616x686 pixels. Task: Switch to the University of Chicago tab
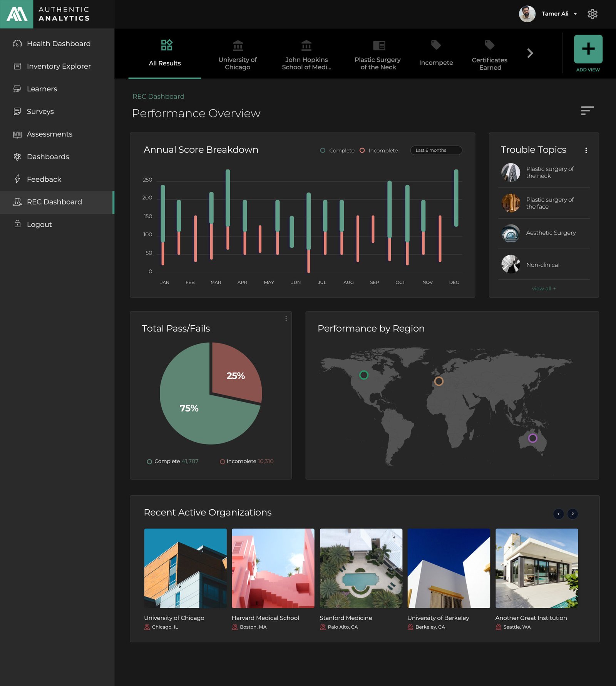click(x=238, y=54)
